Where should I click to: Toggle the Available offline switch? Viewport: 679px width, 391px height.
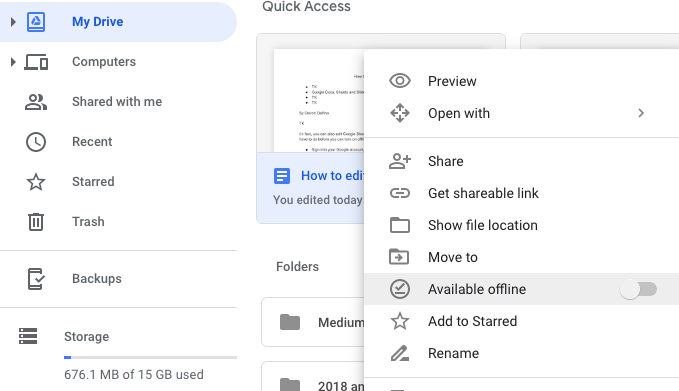tap(638, 289)
